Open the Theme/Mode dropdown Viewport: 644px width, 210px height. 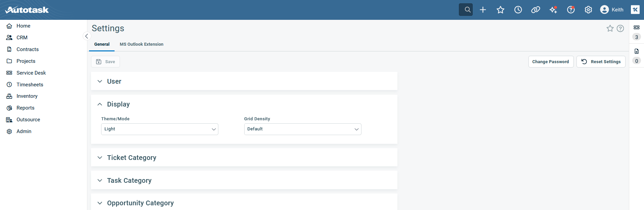[160, 129]
